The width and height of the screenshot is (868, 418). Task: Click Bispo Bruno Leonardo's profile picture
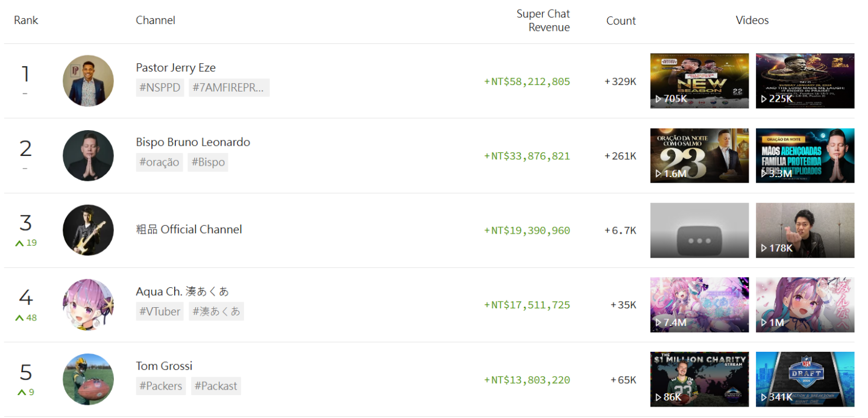88,155
